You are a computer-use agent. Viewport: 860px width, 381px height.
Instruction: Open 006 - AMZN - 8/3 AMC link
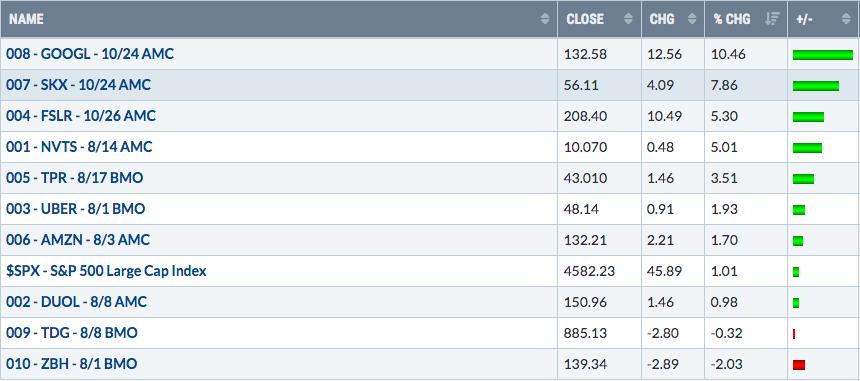(78, 240)
